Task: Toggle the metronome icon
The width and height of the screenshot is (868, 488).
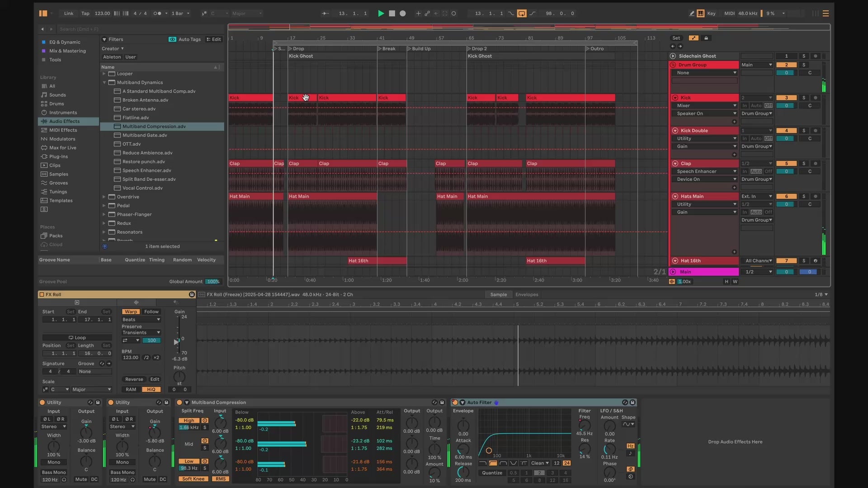Action: 157,14
